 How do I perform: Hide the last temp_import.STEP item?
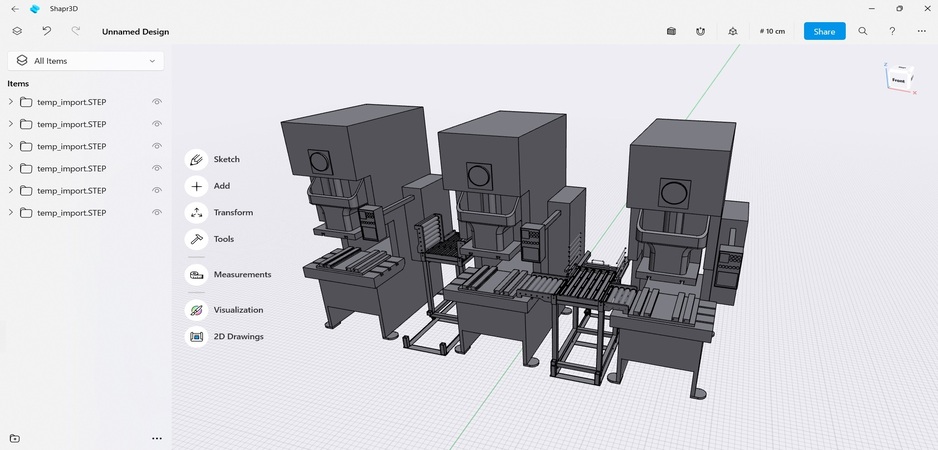[157, 212]
